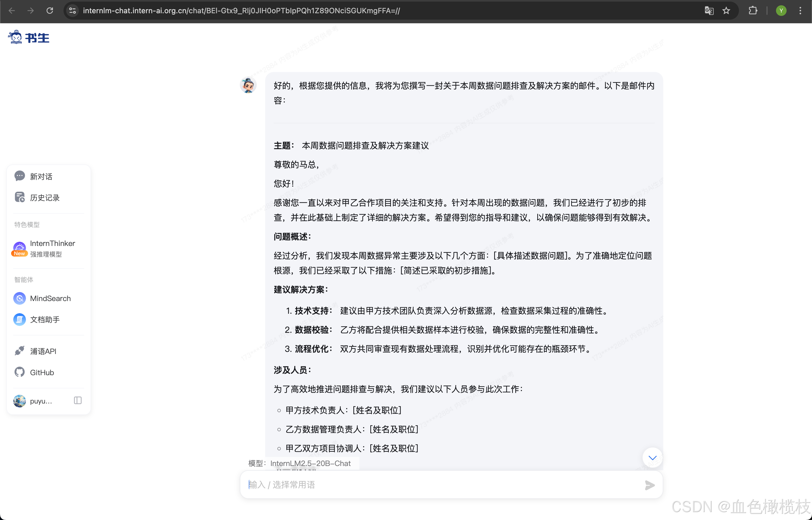Open the GitHub link
812x520 pixels.
42,372
